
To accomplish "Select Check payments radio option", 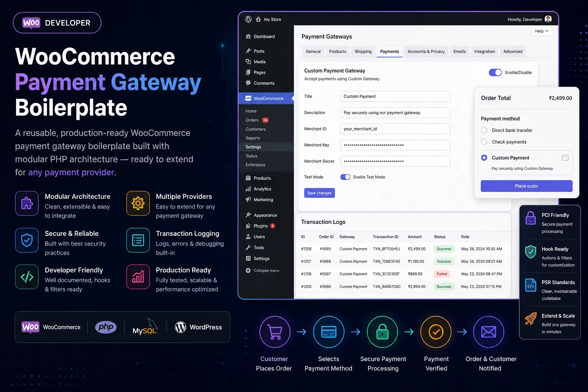I will click(x=484, y=142).
